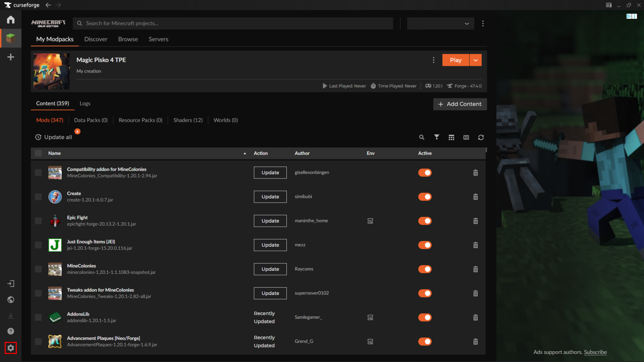This screenshot has width=644, height=362.
Task: Open CurseForge settings gear in sidebar
Action: pos(10,348)
